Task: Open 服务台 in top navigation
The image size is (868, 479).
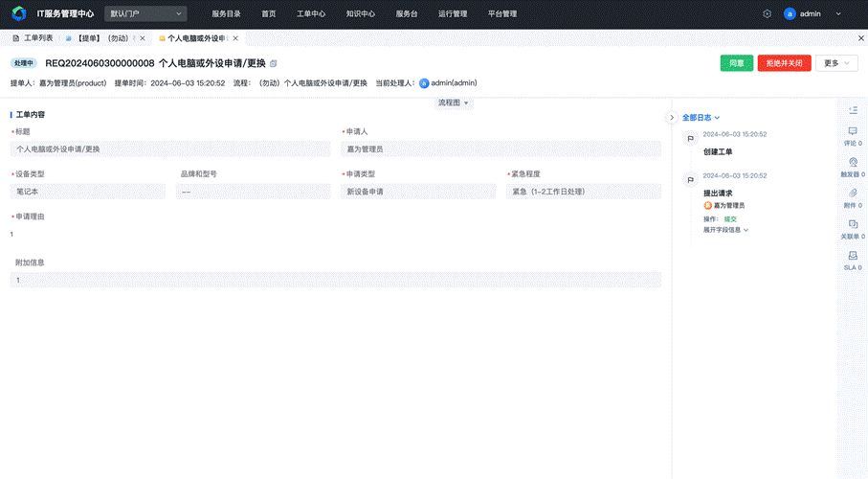Action: coord(407,13)
